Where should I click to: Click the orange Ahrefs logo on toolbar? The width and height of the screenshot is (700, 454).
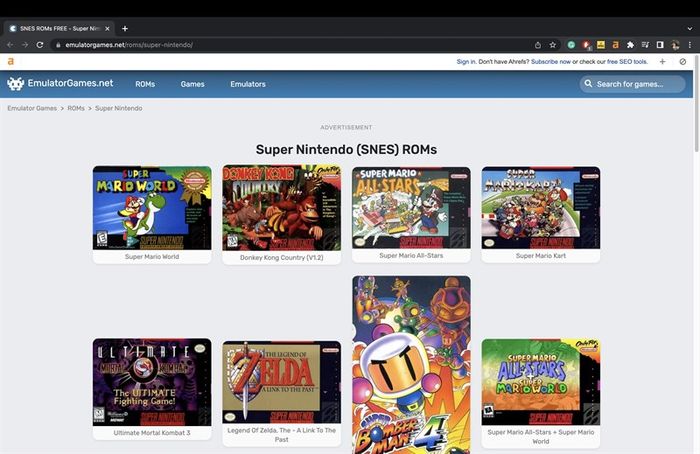pyautogui.click(x=11, y=62)
